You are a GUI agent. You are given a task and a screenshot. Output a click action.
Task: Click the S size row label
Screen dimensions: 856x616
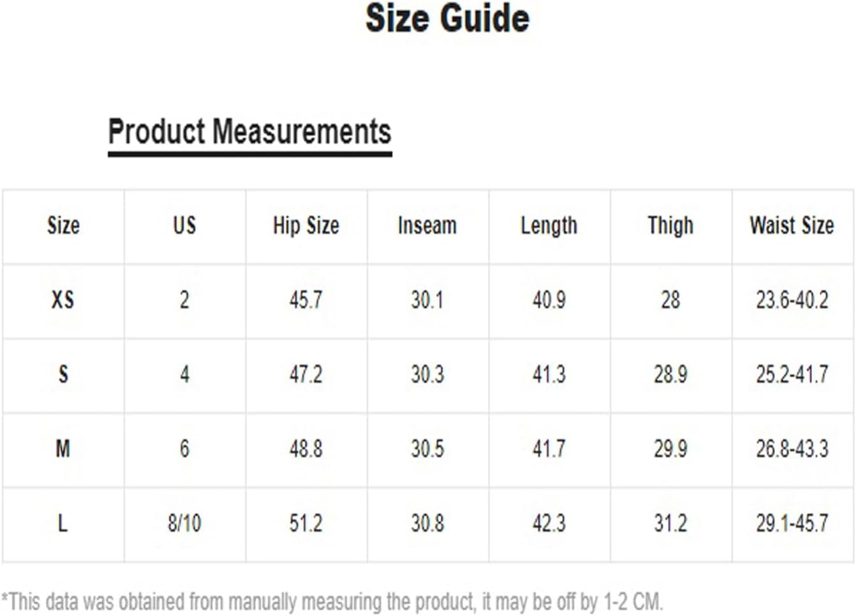[x=63, y=374]
